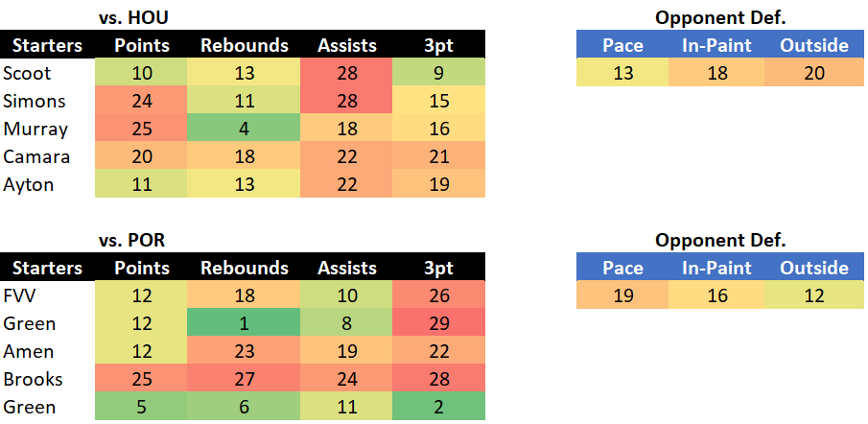Select the Brooks row label

pos(34,379)
